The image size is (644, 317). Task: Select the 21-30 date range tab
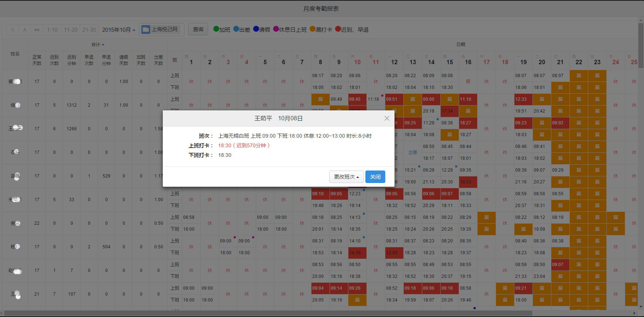click(89, 30)
